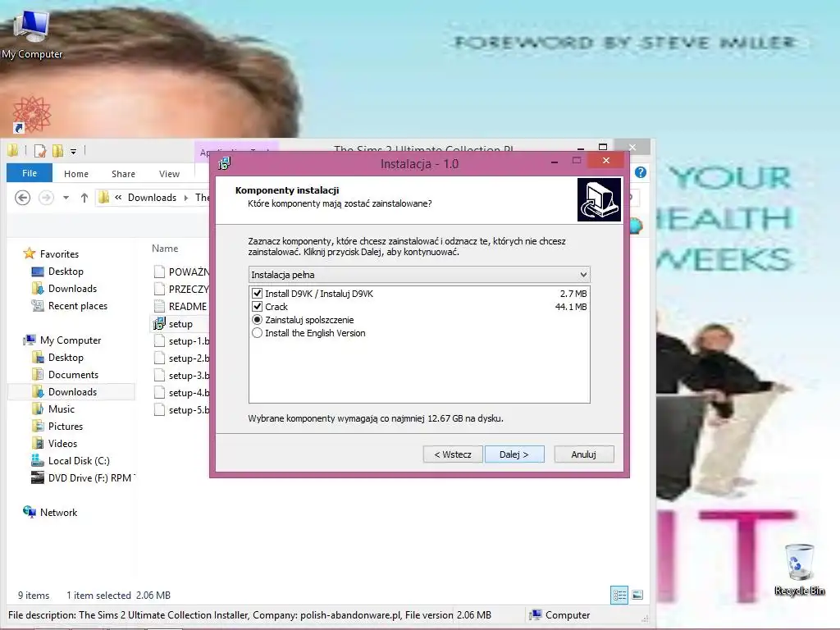Click the Network icon in navigation pane
The image size is (840, 630).
29,512
